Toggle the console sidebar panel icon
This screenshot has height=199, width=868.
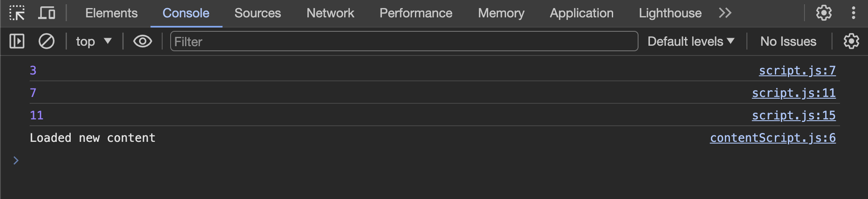point(17,41)
